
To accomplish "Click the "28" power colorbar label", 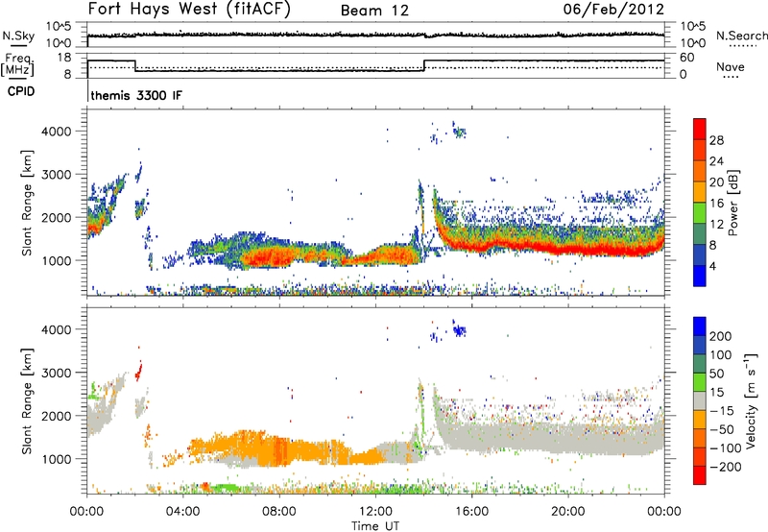I will pos(716,140).
